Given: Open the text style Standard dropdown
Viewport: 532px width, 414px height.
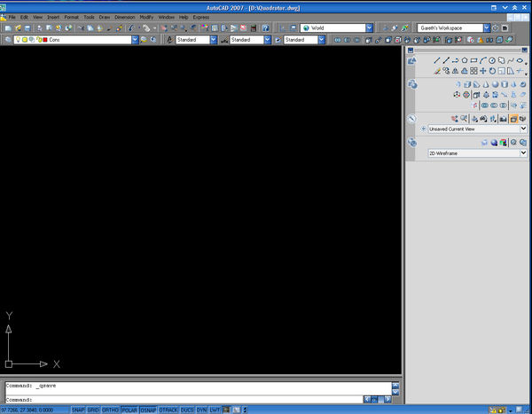Looking at the screenshot, I should [x=197, y=40].
